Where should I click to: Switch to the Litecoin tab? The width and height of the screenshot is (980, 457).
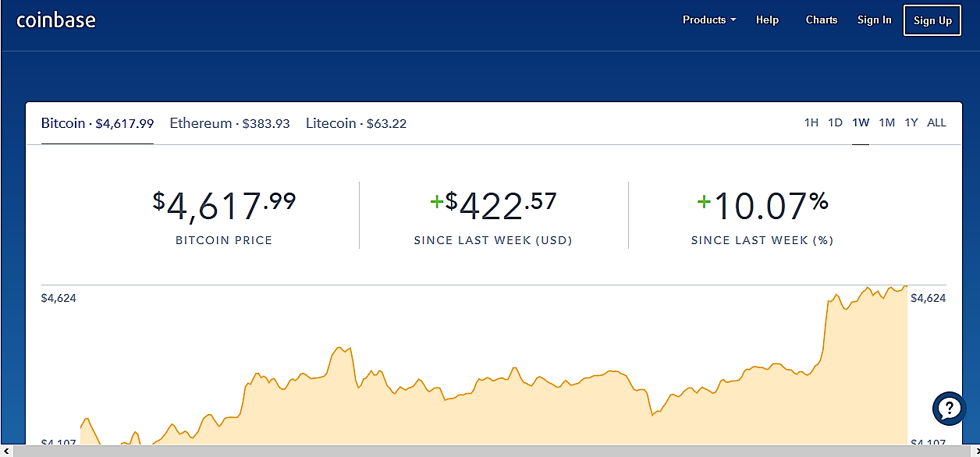(356, 123)
